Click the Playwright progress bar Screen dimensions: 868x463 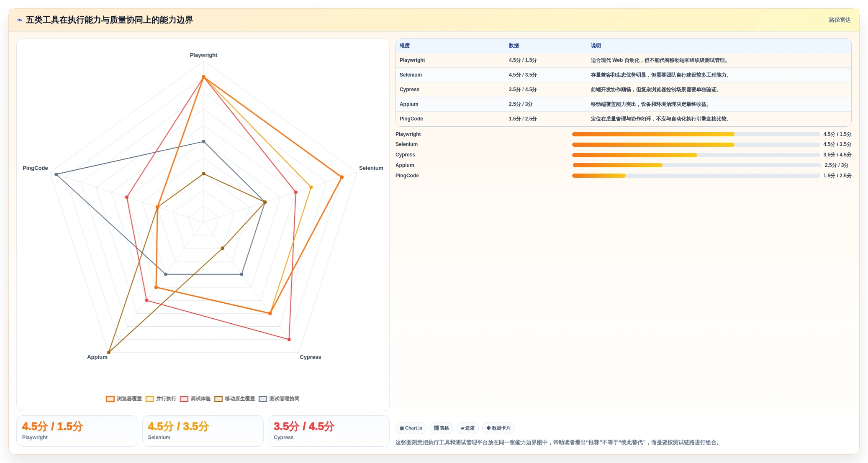696,134
